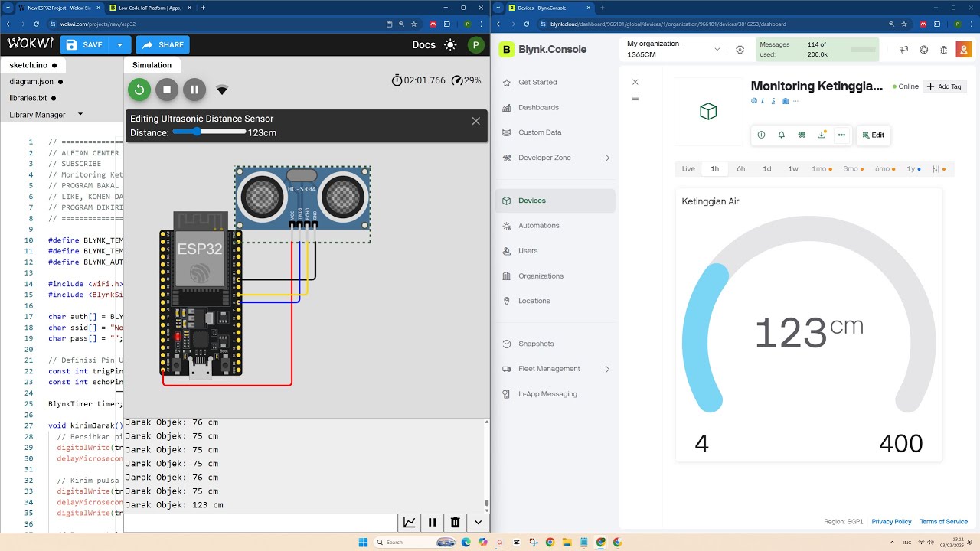The image size is (980, 551).
Task: Click the Add Tag button
Action: [944, 86]
